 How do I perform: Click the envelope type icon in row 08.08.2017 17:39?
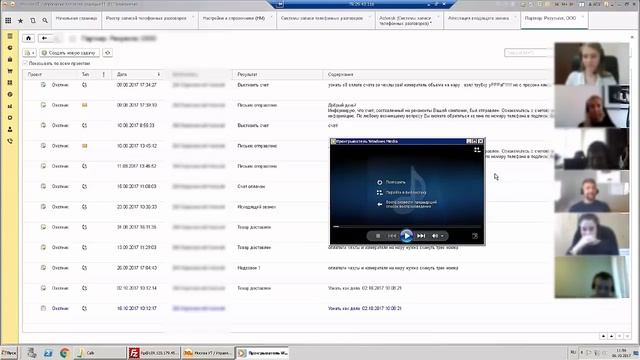[84, 105]
